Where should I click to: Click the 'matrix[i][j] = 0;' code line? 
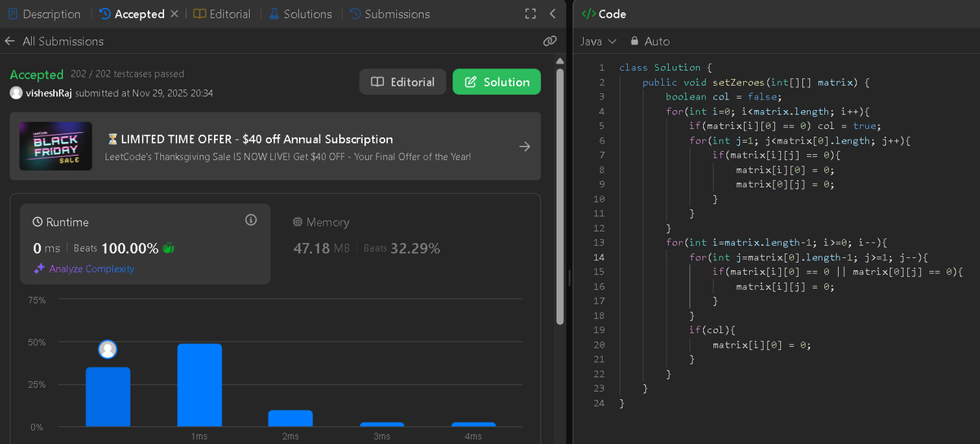pyautogui.click(x=784, y=286)
